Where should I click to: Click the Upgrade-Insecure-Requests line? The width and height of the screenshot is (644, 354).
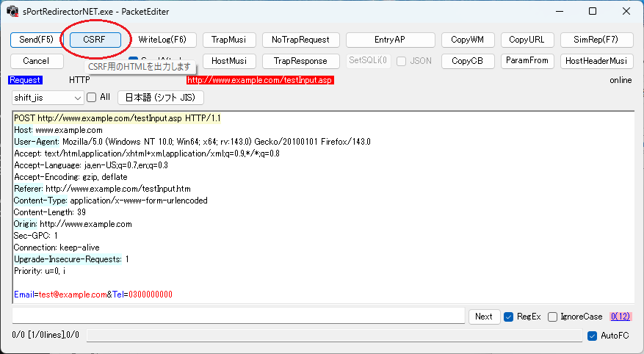pos(71,259)
